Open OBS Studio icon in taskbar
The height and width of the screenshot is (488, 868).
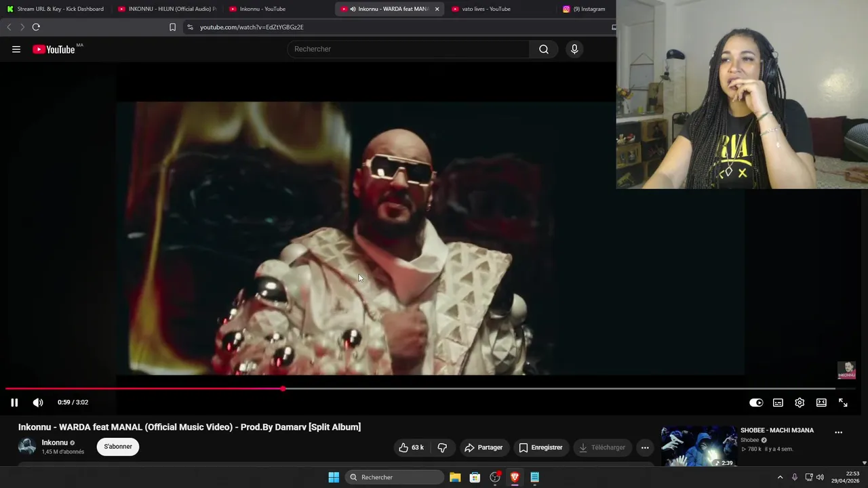point(495,477)
